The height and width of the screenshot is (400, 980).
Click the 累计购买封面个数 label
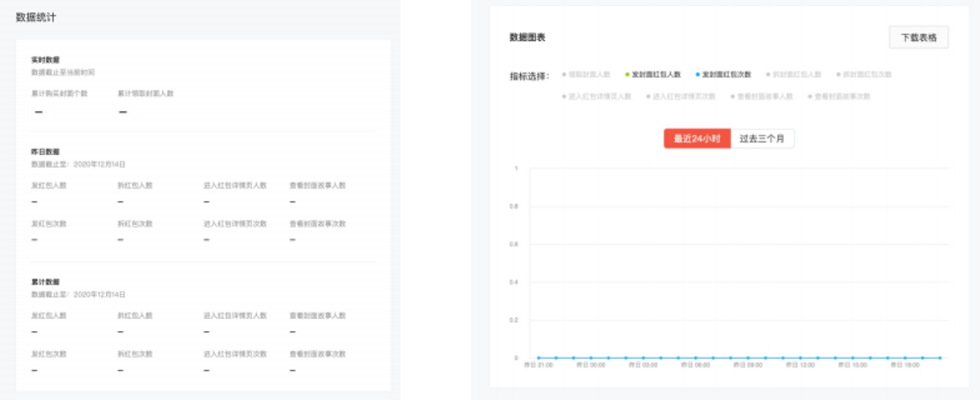pyautogui.click(x=59, y=93)
